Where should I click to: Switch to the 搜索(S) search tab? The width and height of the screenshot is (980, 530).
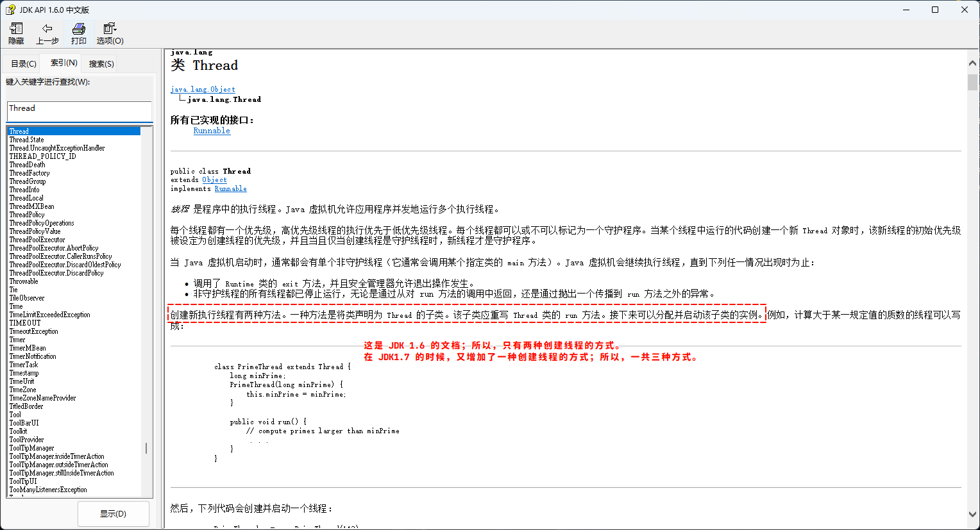click(101, 63)
